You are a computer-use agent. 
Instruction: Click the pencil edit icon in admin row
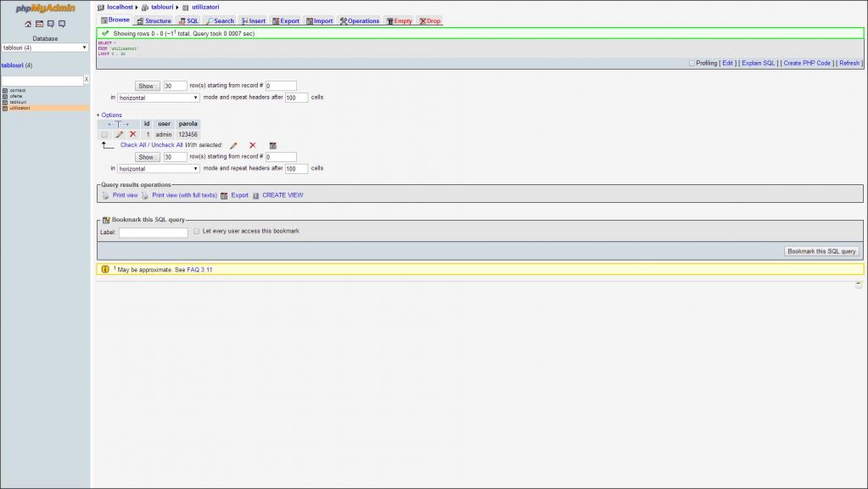pyautogui.click(x=120, y=134)
